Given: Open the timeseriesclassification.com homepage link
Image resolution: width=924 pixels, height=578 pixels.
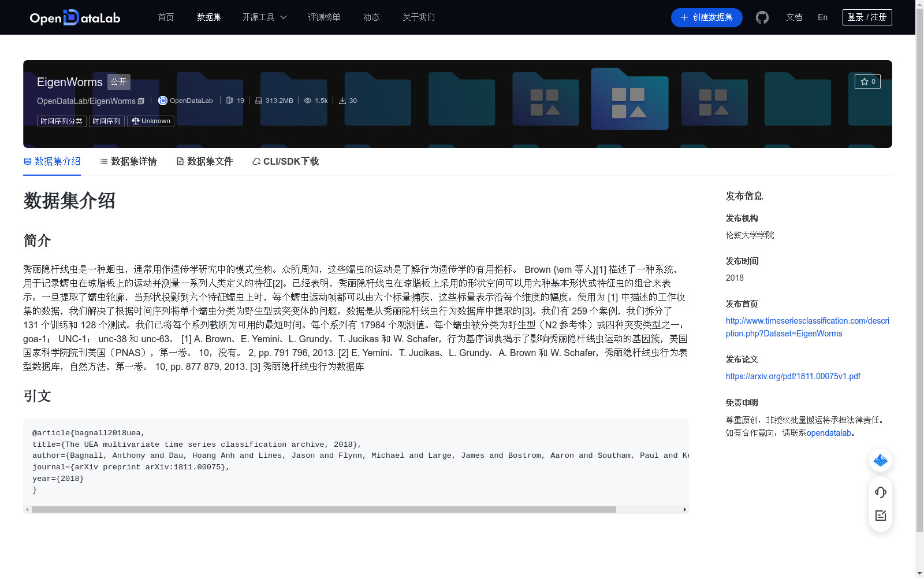Looking at the screenshot, I should 807,327.
